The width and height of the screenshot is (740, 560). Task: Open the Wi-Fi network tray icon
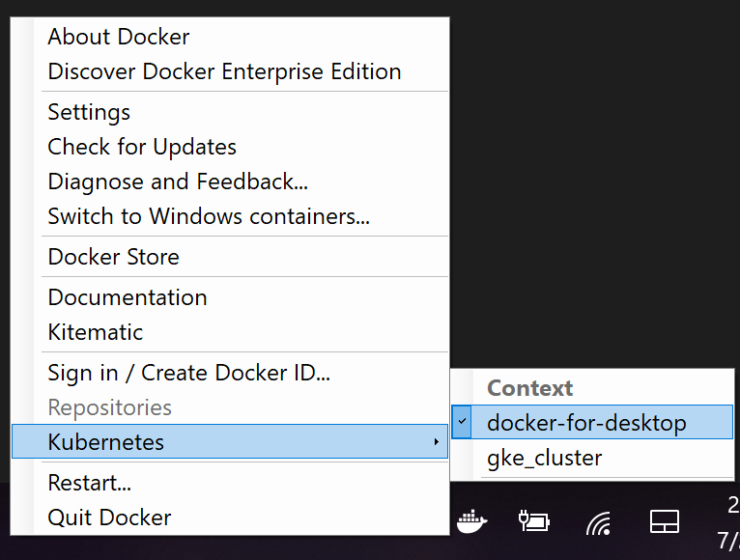coord(599,523)
